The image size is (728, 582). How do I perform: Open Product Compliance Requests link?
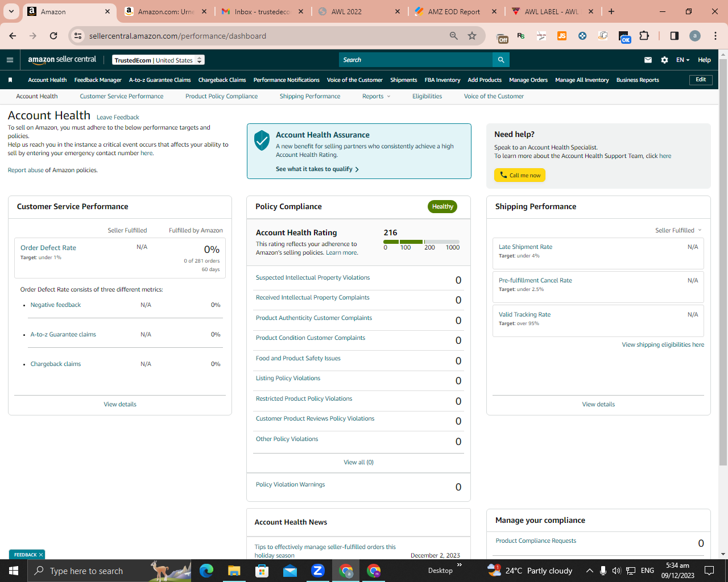pos(536,541)
